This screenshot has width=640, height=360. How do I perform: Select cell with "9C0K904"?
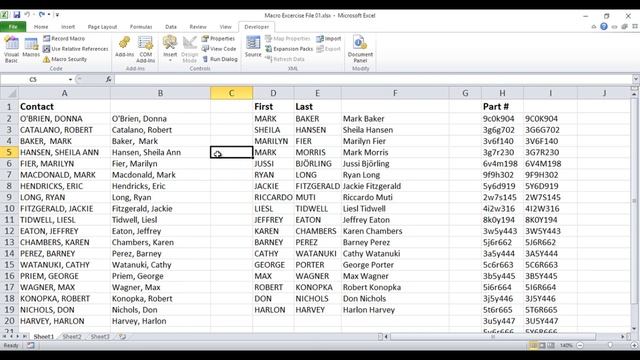[550, 119]
